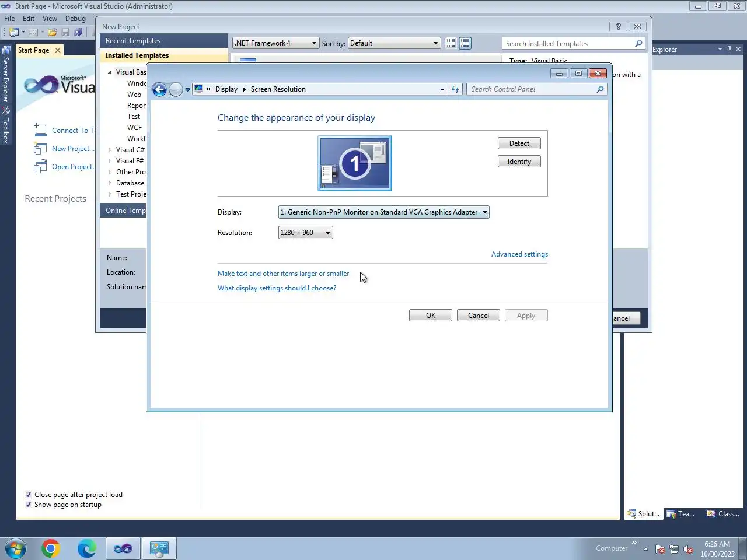Click the Control Panel display taskbar button
Viewport: 747px width, 560px height.
click(159, 548)
